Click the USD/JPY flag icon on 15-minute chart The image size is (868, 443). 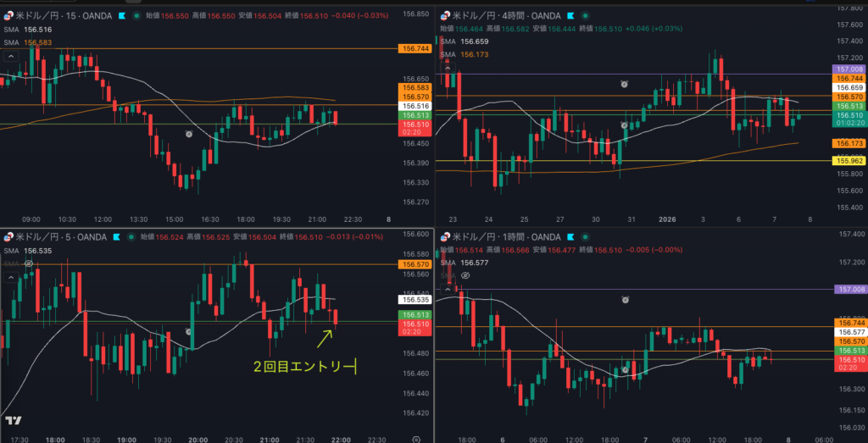click(8, 15)
